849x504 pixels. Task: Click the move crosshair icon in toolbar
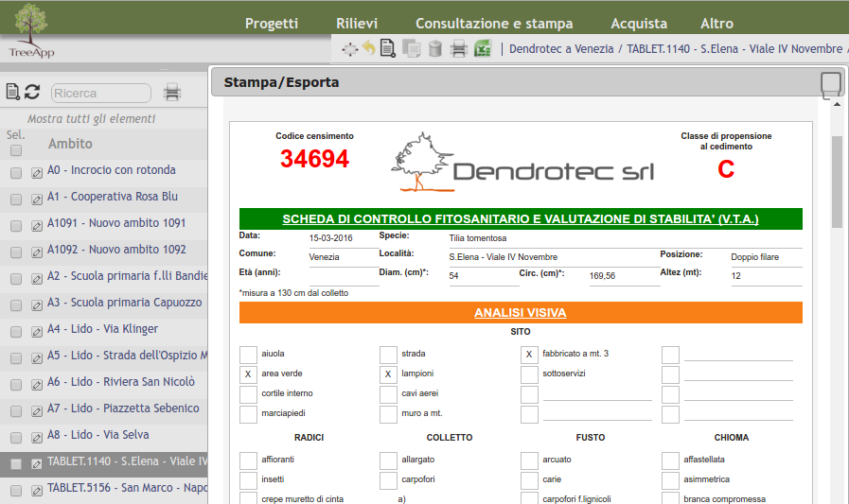(349, 49)
